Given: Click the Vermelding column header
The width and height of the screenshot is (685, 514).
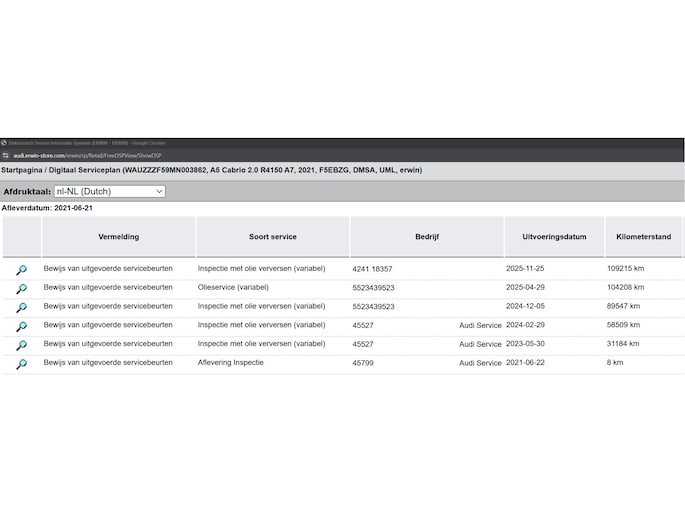Looking at the screenshot, I should click(118, 237).
